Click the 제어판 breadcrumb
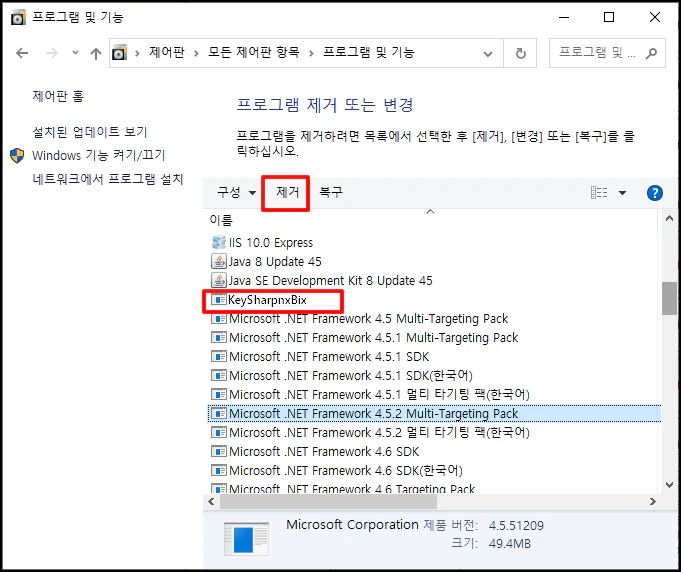 (167, 53)
